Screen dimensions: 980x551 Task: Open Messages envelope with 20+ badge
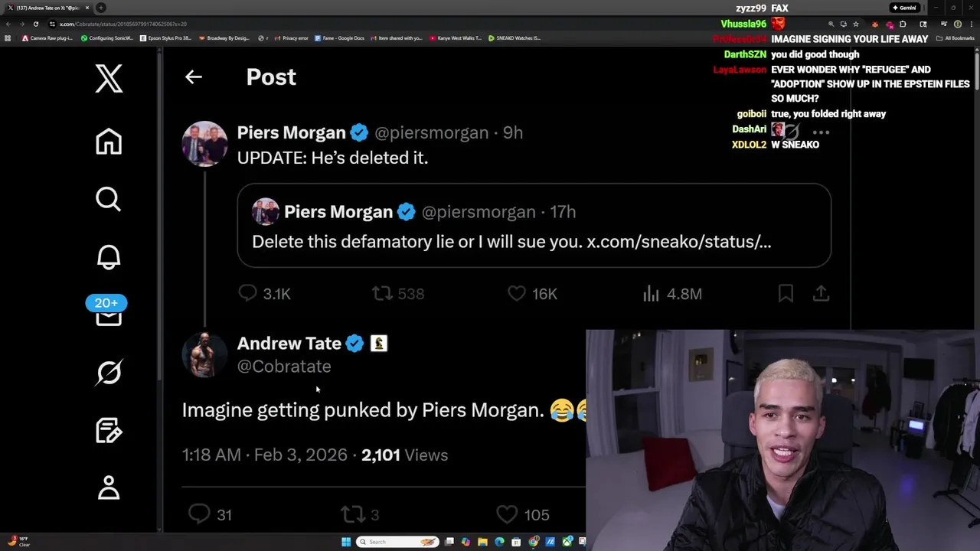point(107,311)
